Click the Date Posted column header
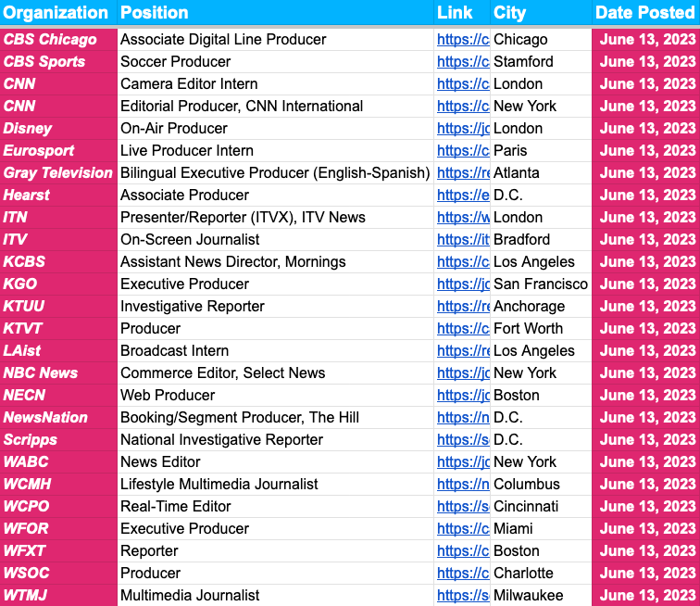Screen dimensions: 700x606 [645, 13]
